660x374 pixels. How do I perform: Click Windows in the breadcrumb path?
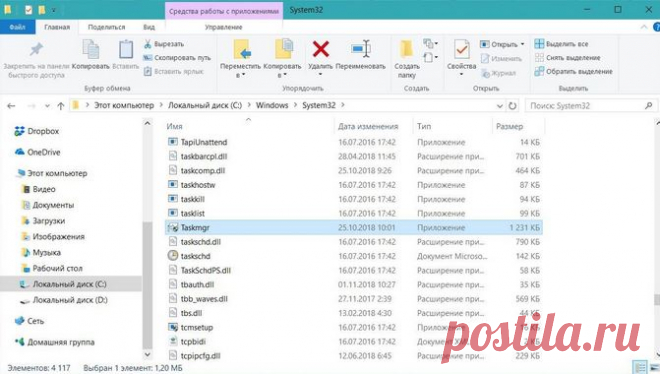(x=272, y=105)
